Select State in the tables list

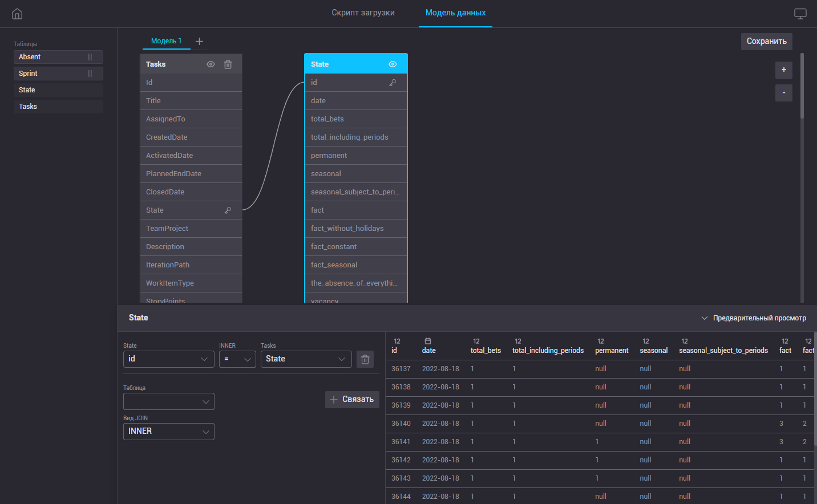(x=58, y=90)
